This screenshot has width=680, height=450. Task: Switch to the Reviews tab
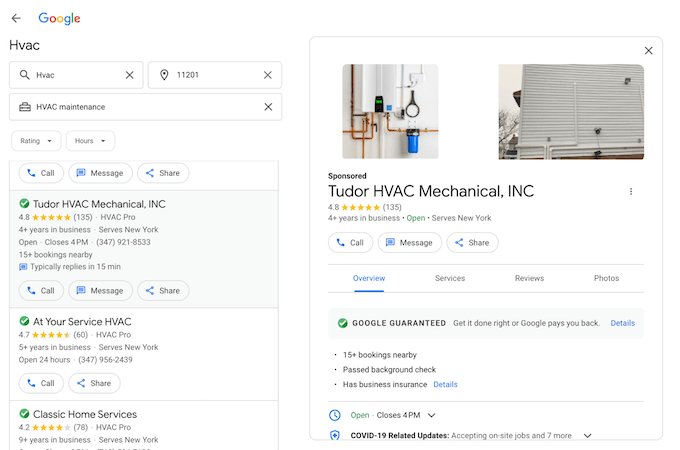pyautogui.click(x=529, y=278)
